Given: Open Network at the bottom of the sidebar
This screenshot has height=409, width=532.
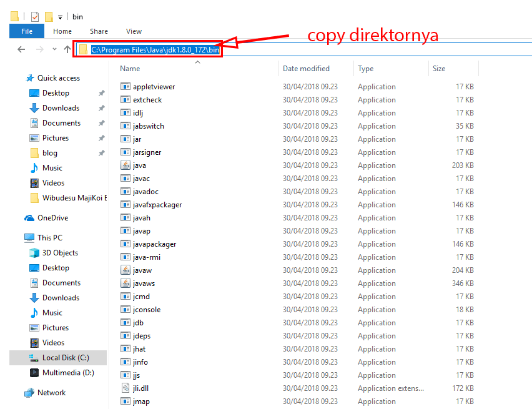Looking at the screenshot, I should (x=52, y=393).
